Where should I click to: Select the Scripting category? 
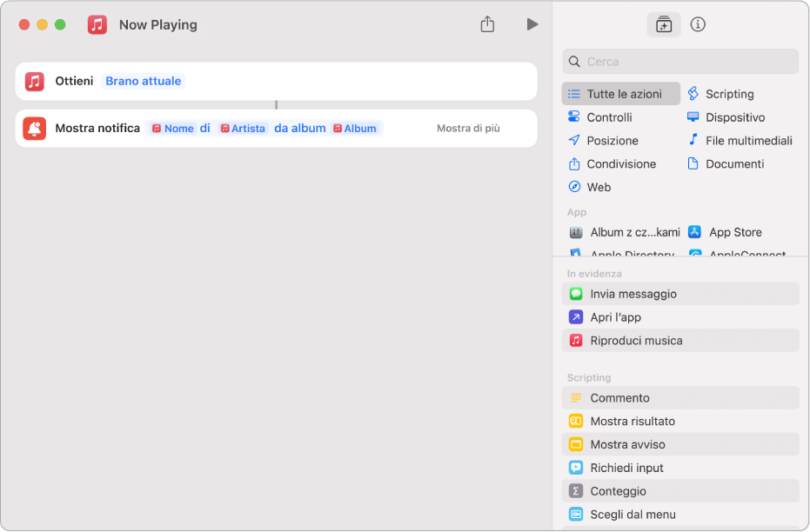click(x=729, y=94)
